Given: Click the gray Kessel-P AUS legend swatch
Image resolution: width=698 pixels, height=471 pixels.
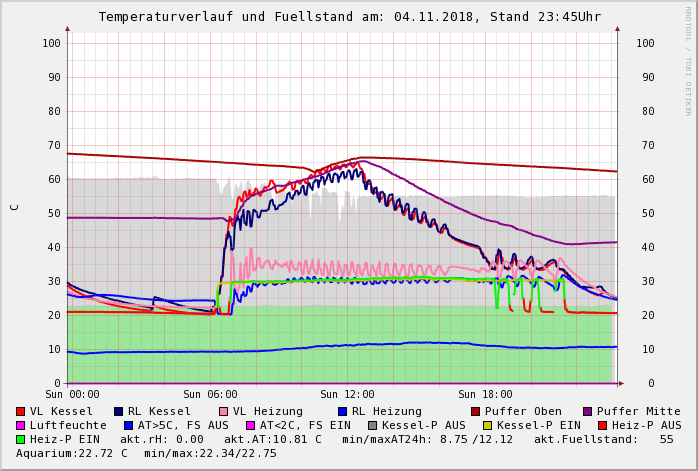Looking at the screenshot, I should pyautogui.click(x=370, y=425).
